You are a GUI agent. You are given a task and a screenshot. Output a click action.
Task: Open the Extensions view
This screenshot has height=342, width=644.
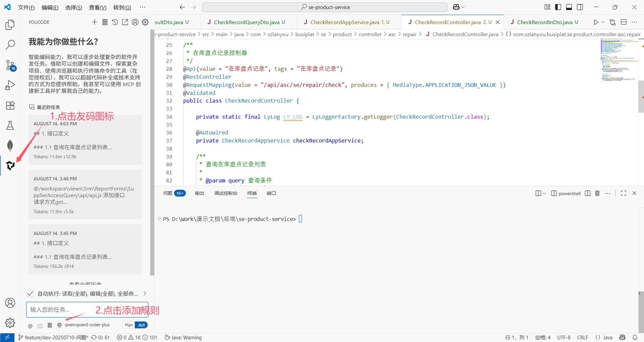(10, 105)
